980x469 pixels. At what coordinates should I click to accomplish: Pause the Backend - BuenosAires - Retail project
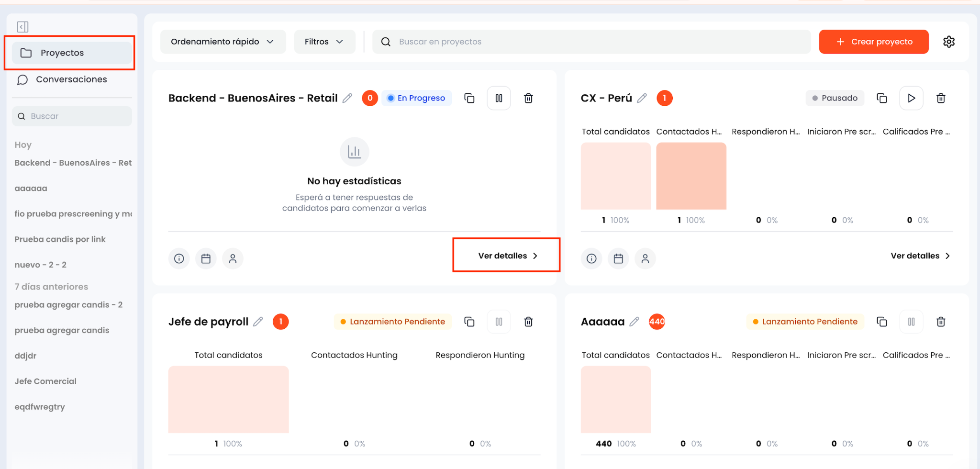click(499, 98)
